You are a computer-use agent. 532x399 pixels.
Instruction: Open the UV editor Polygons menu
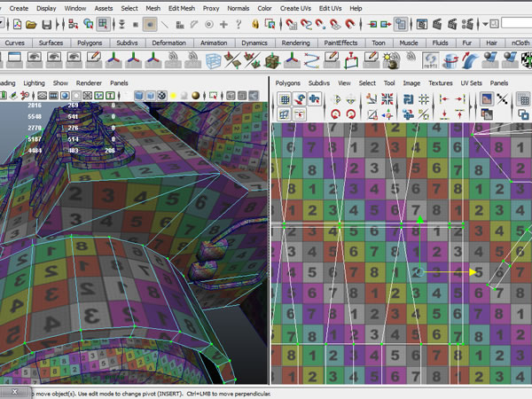[x=287, y=82]
